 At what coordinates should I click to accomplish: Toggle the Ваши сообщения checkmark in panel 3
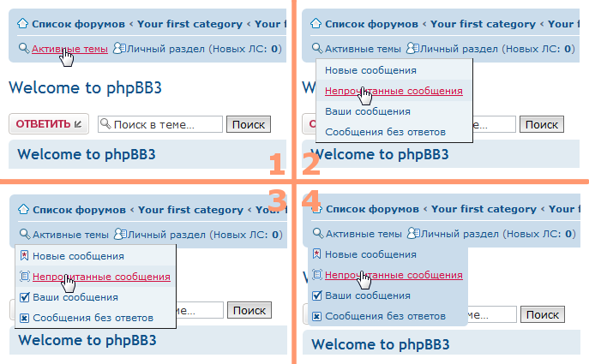click(24, 297)
